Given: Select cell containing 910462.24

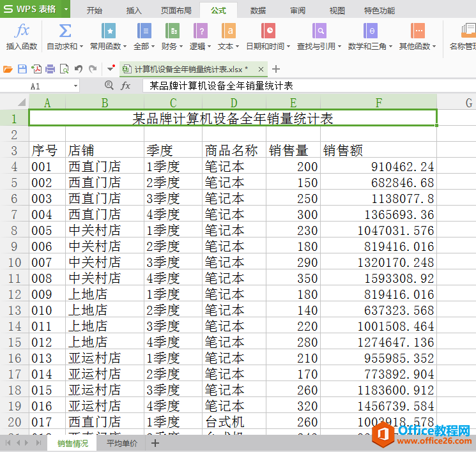Looking at the screenshot, I should (378, 166).
